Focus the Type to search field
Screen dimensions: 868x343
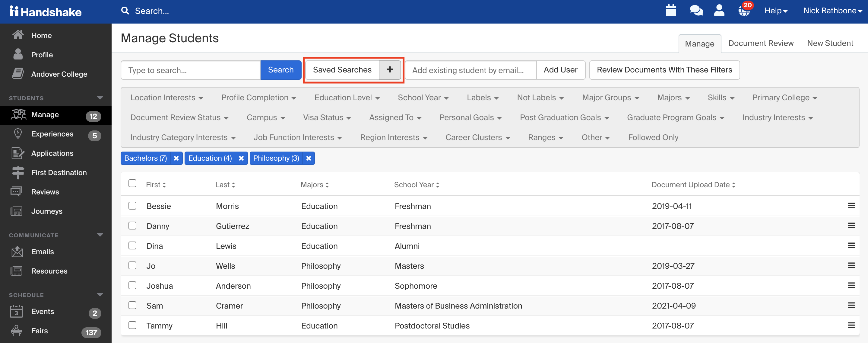click(x=191, y=70)
